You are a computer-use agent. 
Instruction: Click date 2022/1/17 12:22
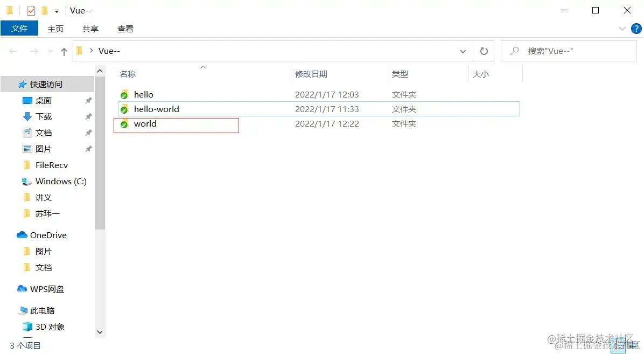point(327,124)
